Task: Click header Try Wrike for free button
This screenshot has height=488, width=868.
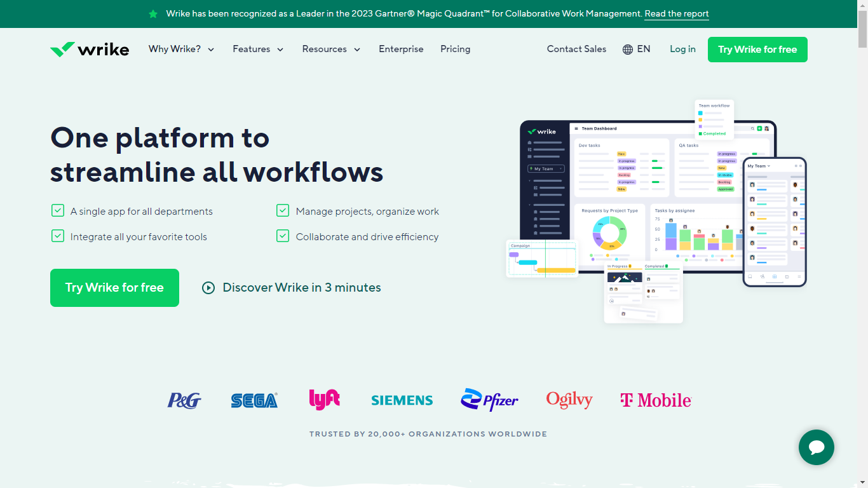Action: tap(757, 50)
